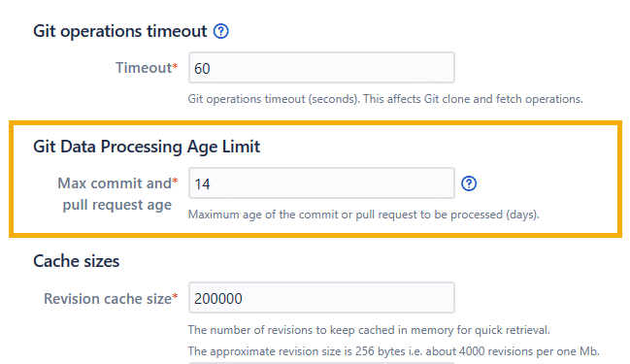The height and width of the screenshot is (364, 630).
Task: Select the Git Data Processing Age Limit heading
Action: pyautogui.click(x=147, y=147)
